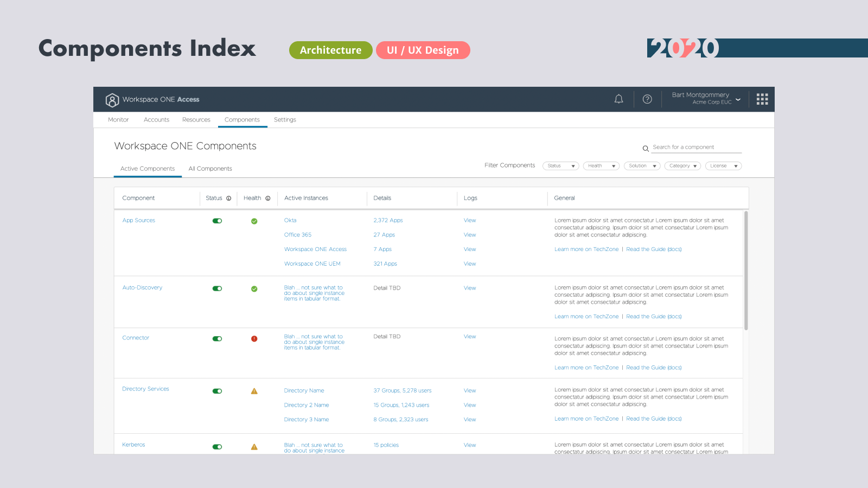Turn off the Connector status switch
The height and width of the screenshot is (488, 868).
[217, 339]
